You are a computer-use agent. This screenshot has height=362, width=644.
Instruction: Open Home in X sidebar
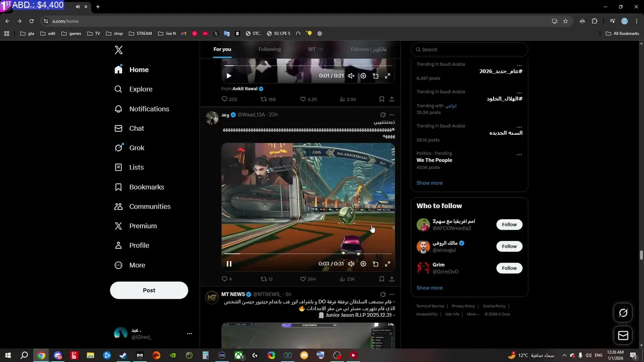[132, 70]
